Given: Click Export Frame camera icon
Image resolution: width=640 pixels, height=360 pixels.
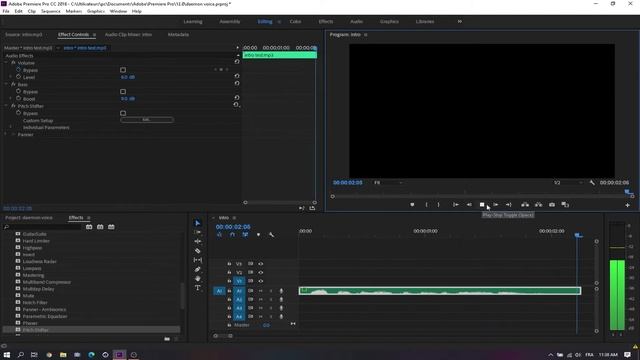Looking at the screenshot, I should click(552, 204).
